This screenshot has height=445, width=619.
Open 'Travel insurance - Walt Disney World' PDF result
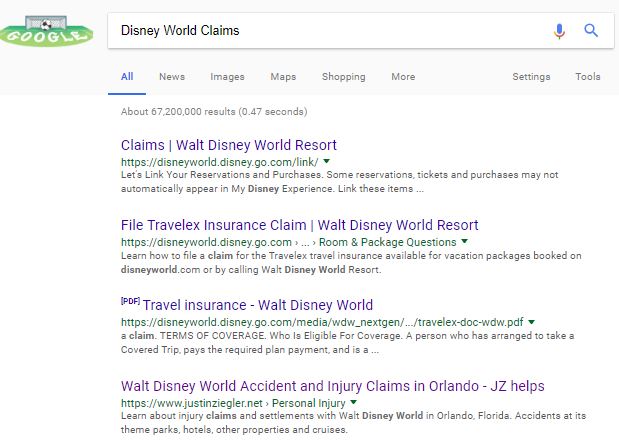pyautogui.click(x=258, y=305)
